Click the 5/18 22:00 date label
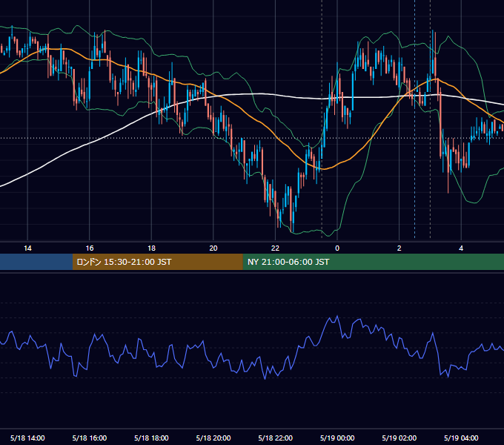This screenshot has height=445, width=504. pos(276,438)
